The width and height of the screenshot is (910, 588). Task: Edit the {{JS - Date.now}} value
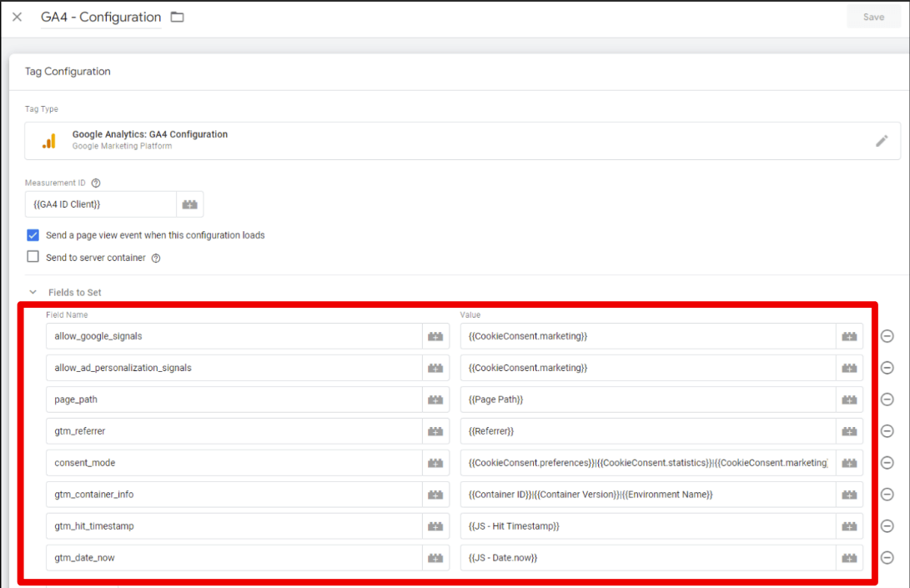click(x=648, y=558)
